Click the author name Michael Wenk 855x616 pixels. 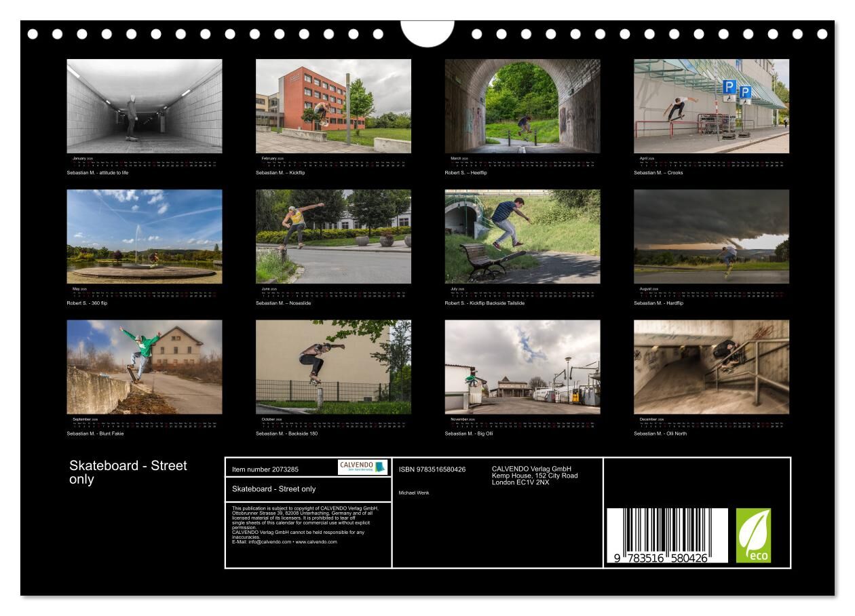(413, 493)
